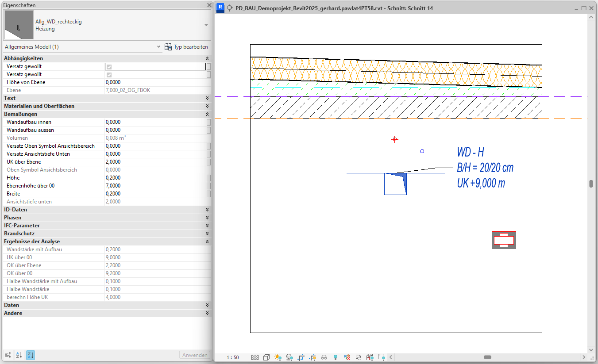Click the Detail Level icon in view bar
The image size is (598, 364).
(x=255, y=357)
